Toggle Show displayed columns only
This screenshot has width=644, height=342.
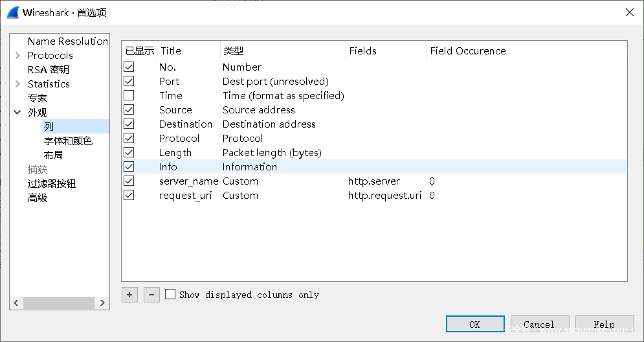click(x=170, y=295)
